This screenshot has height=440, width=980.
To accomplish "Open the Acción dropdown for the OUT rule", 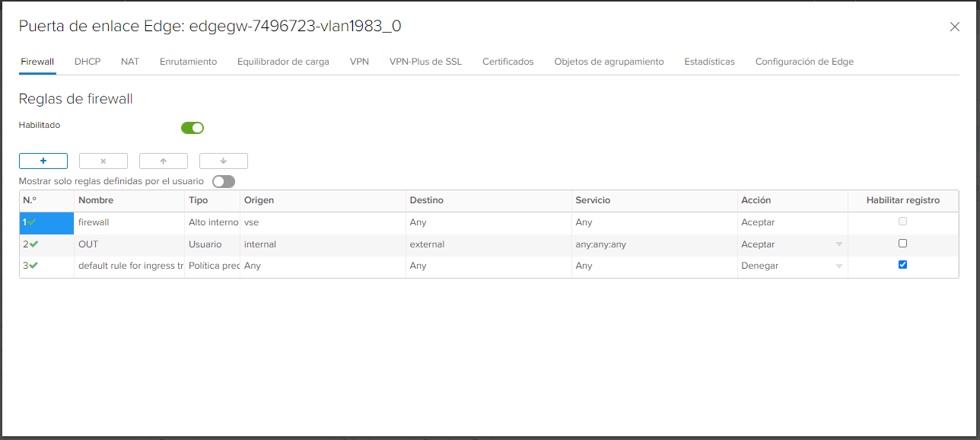I will (x=839, y=244).
